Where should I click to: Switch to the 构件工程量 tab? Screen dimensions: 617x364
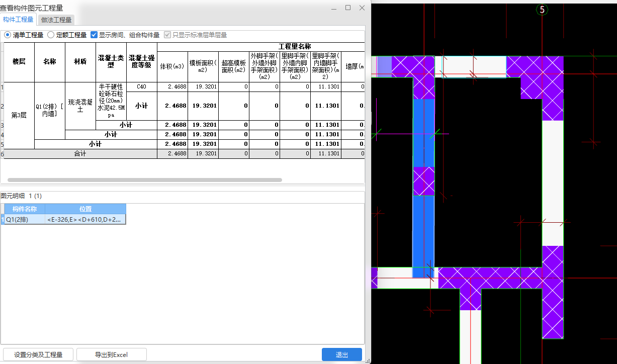point(18,20)
